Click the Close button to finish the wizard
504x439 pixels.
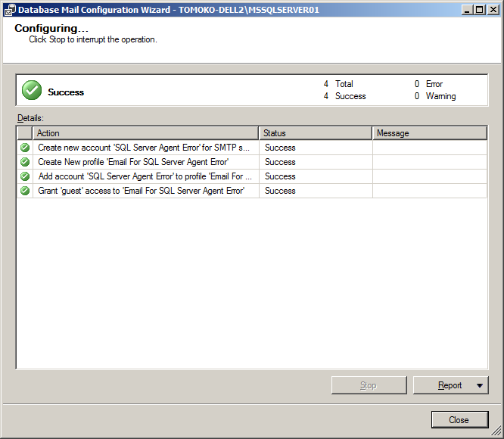click(459, 420)
